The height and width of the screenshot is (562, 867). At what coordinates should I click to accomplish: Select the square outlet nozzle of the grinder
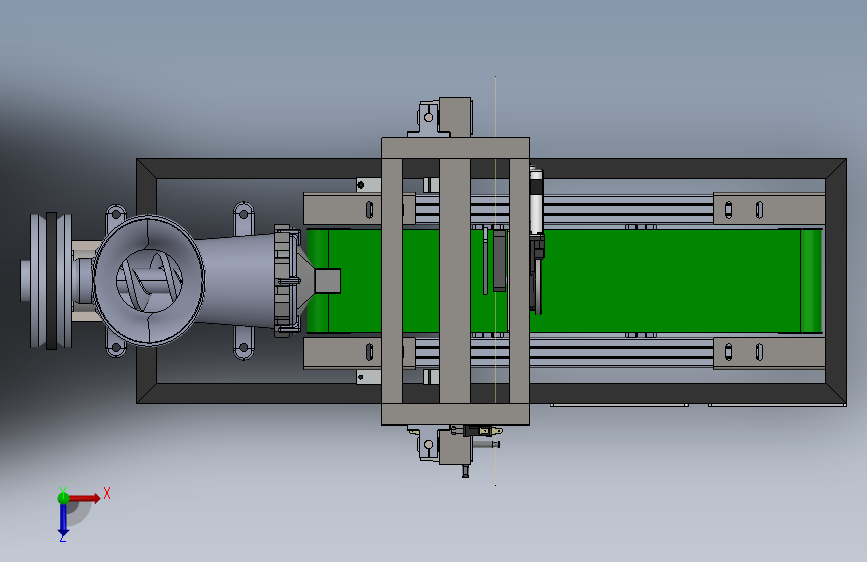[327, 281]
